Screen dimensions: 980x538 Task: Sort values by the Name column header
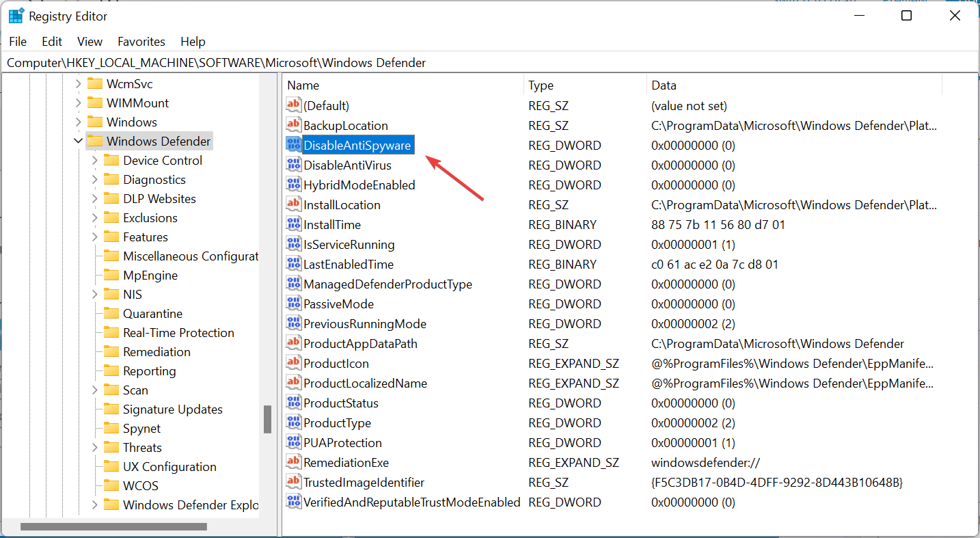(x=403, y=85)
